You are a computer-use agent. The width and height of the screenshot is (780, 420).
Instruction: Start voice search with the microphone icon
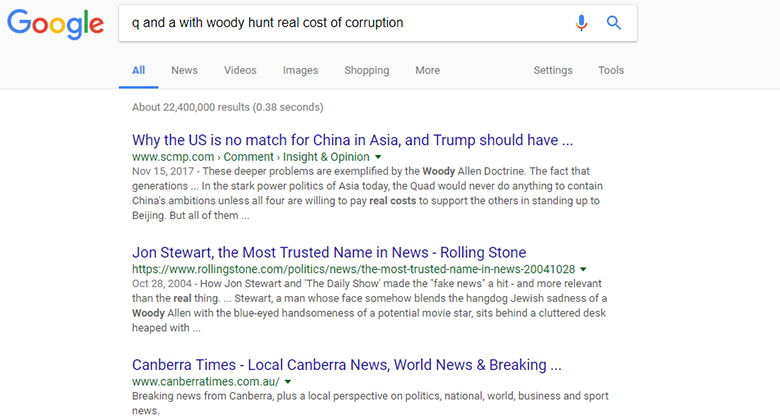(582, 23)
